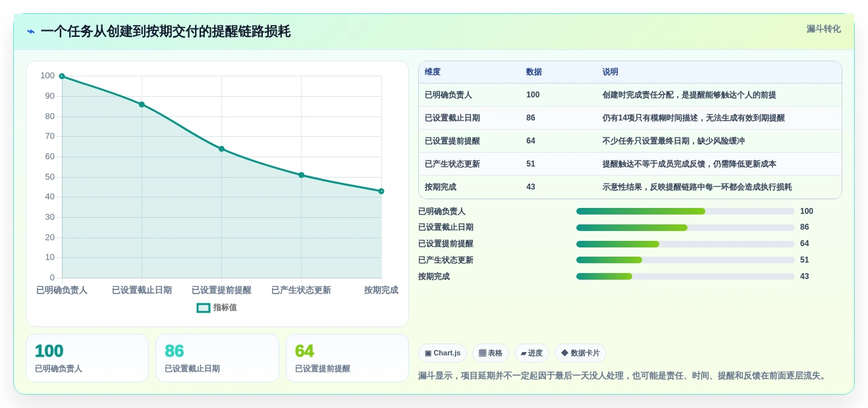The image size is (868, 408).
Task: Click the 已明确负责人 progress bar
Action: point(686,211)
